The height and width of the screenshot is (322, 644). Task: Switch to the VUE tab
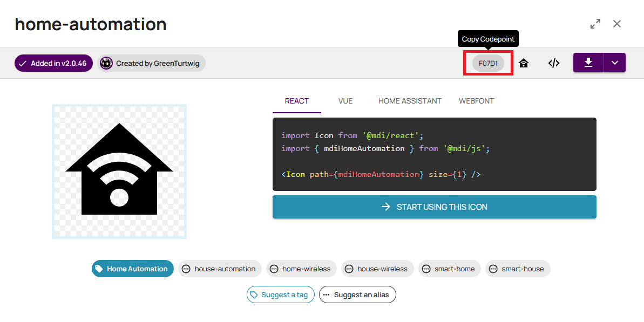(x=345, y=101)
